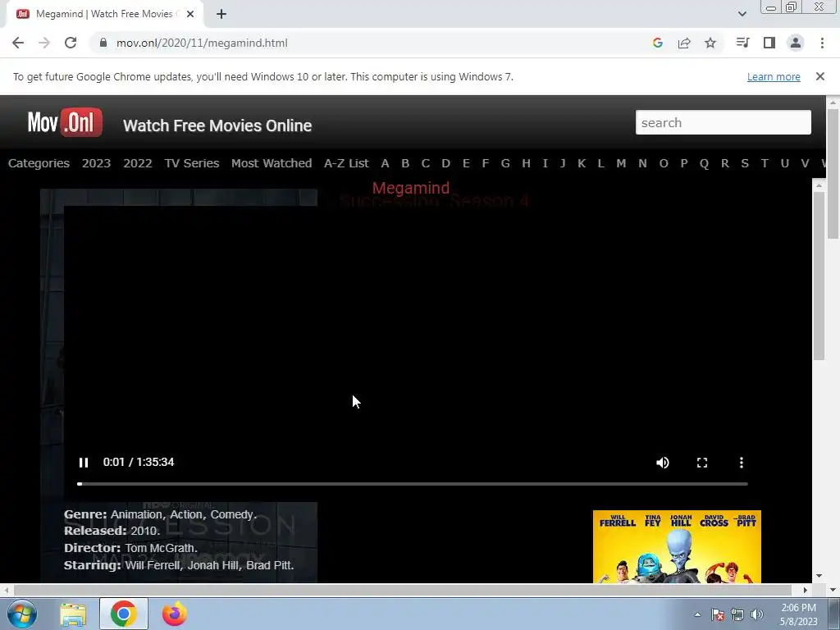Expand the tab search dropdown
Image resolution: width=840 pixels, height=630 pixels.
(x=742, y=14)
